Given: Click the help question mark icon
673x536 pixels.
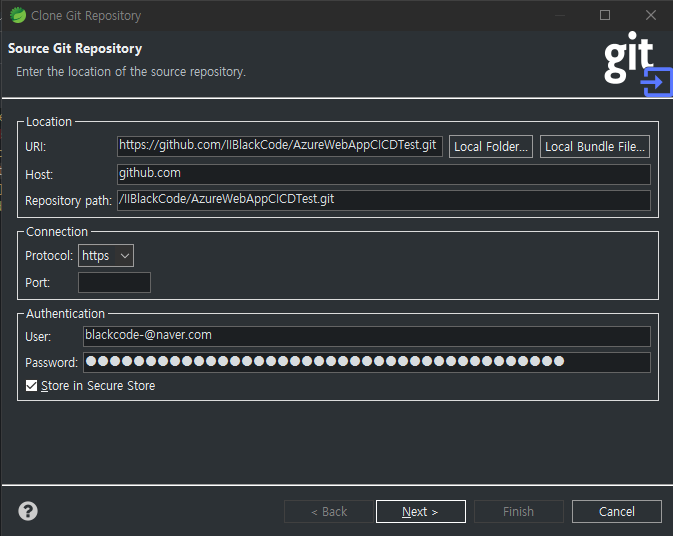Looking at the screenshot, I should pyautogui.click(x=28, y=511).
